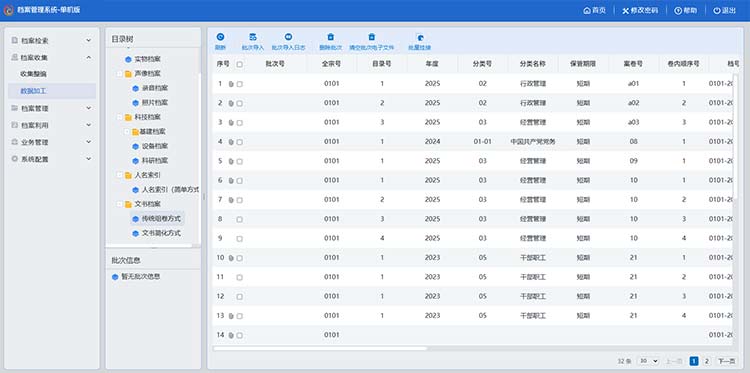Click the attachment icon in row 1
Screen dimensions: 750x373
(x=231, y=84)
